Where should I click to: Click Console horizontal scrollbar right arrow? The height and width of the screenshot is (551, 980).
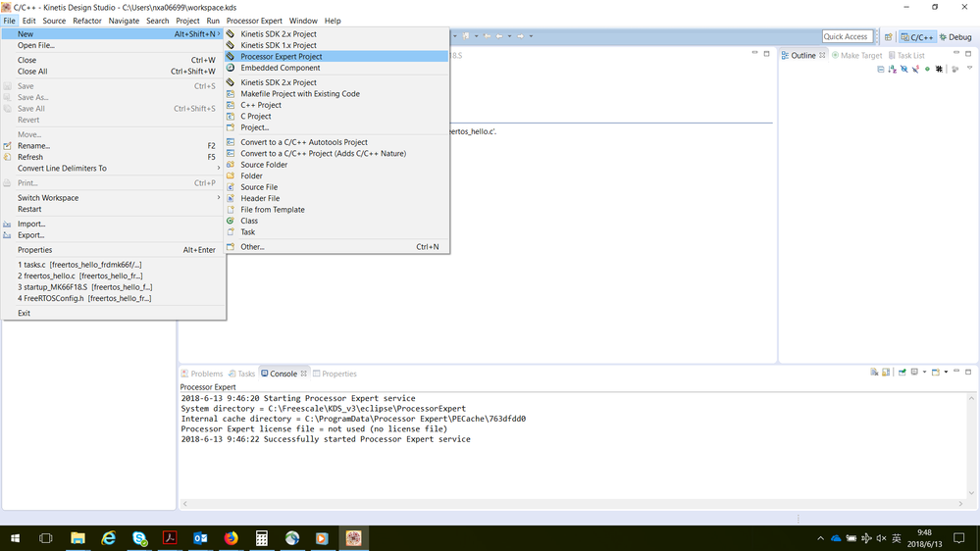pos(960,504)
